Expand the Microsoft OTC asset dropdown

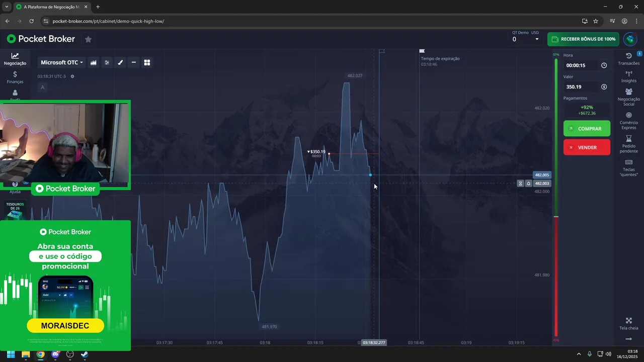click(x=62, y=62)
